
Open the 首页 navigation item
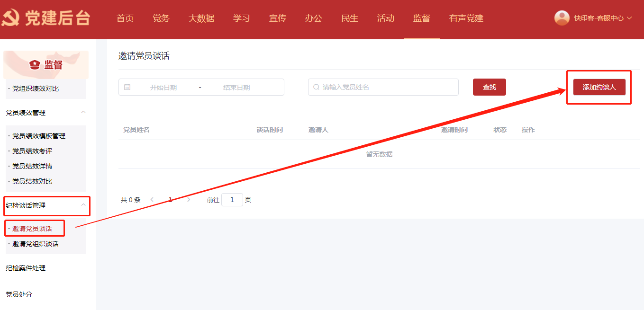coord(125,18)
